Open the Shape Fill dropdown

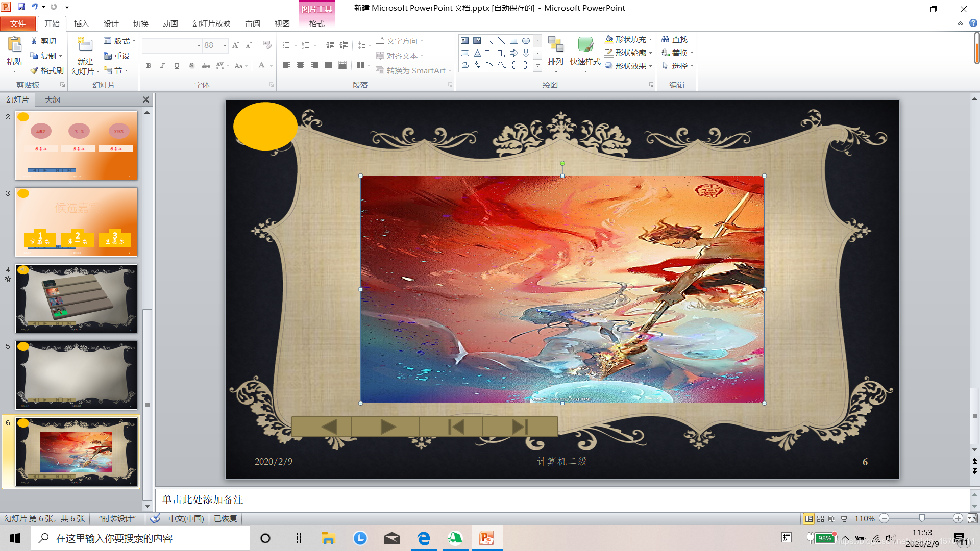[650, 39]
